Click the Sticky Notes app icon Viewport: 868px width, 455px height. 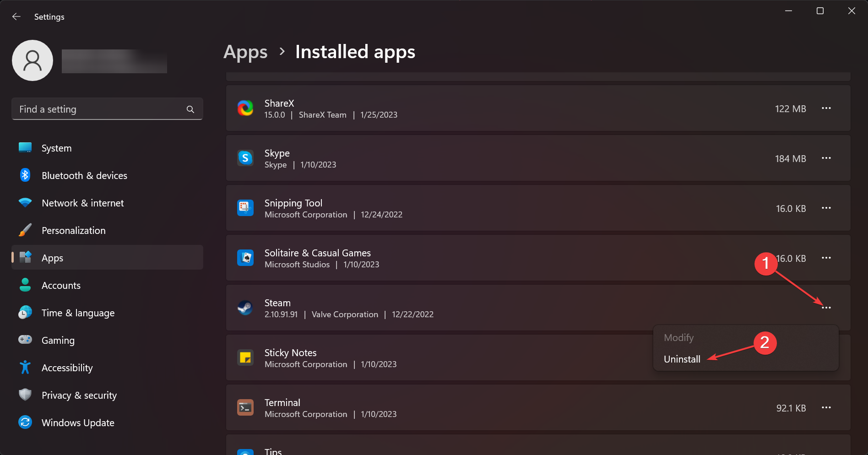(245, 358)
